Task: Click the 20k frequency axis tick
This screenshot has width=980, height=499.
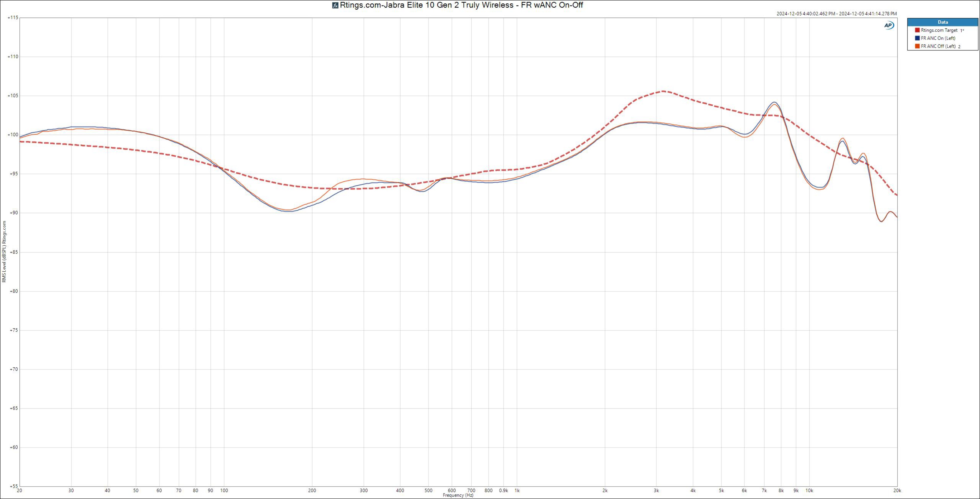Action: click(897, 491)
